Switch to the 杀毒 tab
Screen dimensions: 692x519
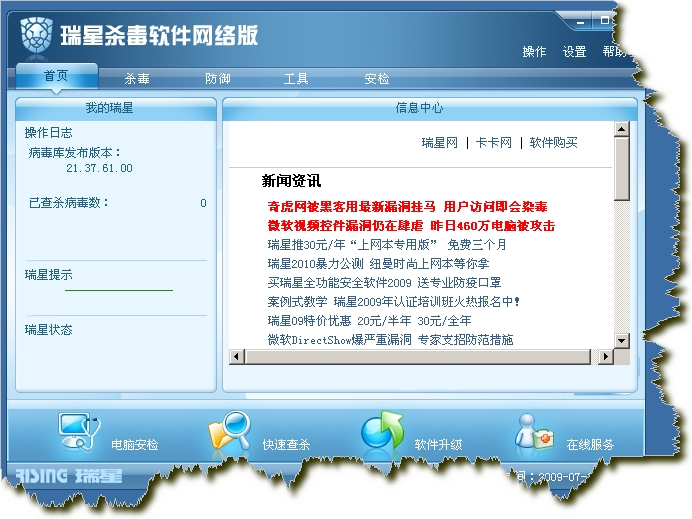point(137,79)
